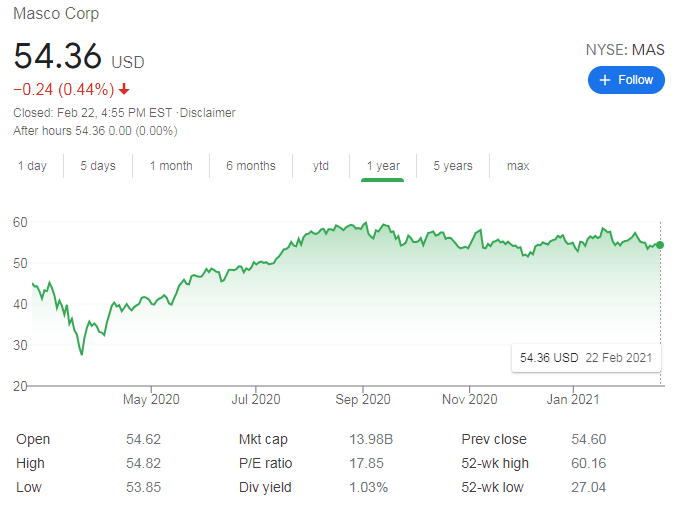Click the 50 y-axis label
This screenshot has width=685, height=523.
[x=20, y=263]
